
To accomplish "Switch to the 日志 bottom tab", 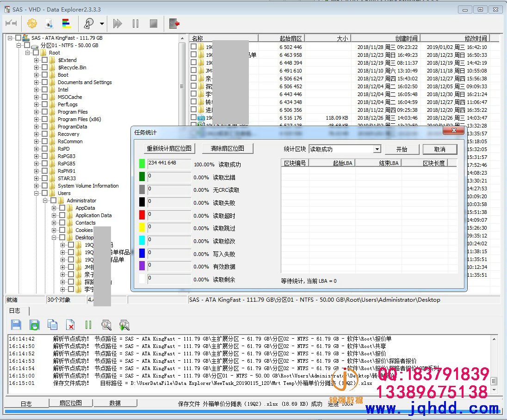I will [26, 403].
